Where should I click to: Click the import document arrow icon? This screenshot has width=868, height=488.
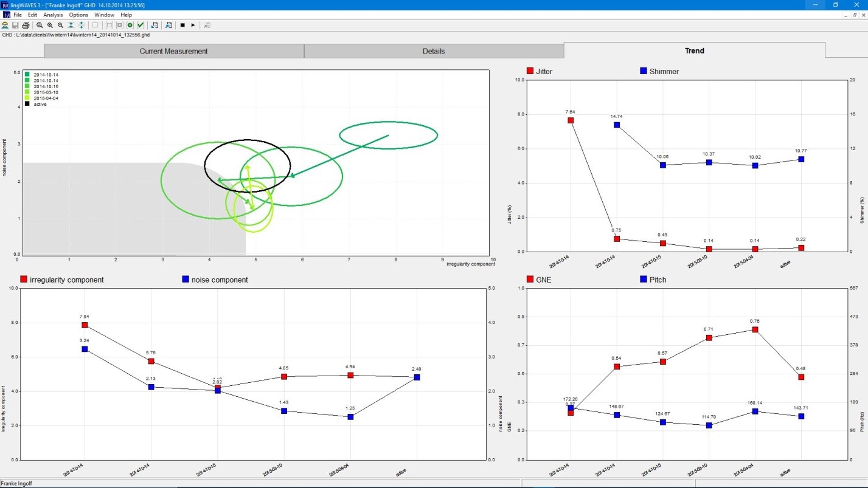(x=168, y=25)
